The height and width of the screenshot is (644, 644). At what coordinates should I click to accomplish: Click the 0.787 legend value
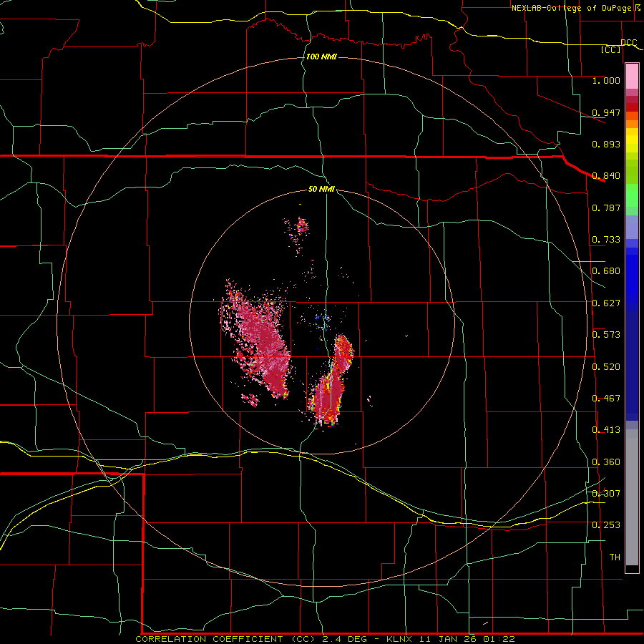click(606, 208)
